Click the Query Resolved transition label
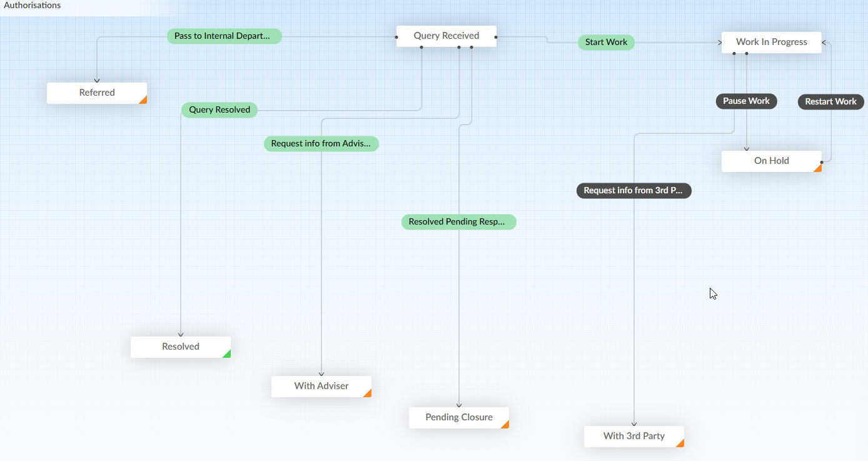 tap(220, 110)
